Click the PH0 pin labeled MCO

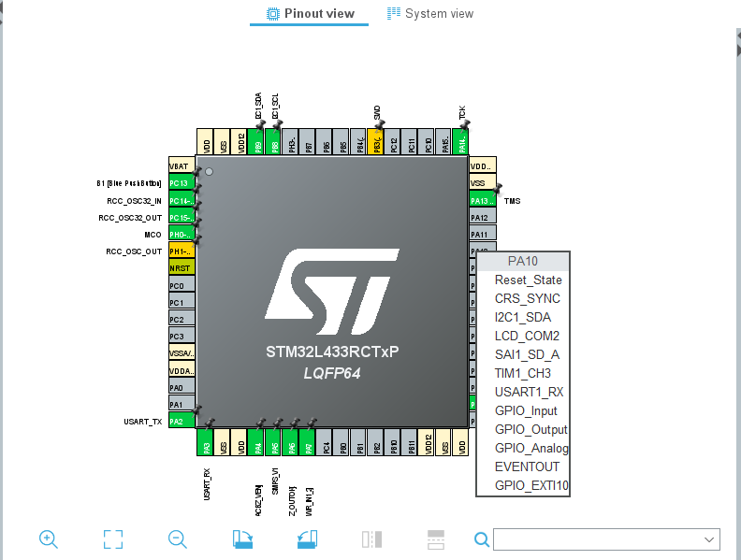182,235
